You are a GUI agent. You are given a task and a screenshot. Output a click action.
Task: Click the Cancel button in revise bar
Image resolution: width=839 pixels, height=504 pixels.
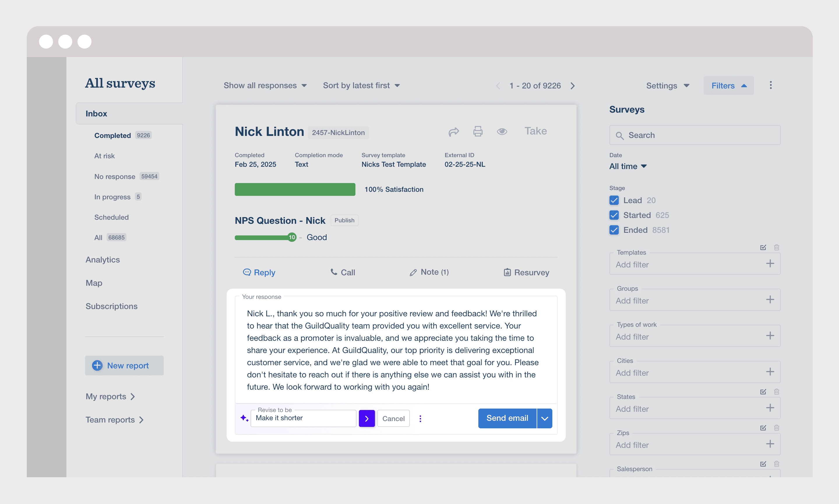pyautogui.click(x=393, y=418)
